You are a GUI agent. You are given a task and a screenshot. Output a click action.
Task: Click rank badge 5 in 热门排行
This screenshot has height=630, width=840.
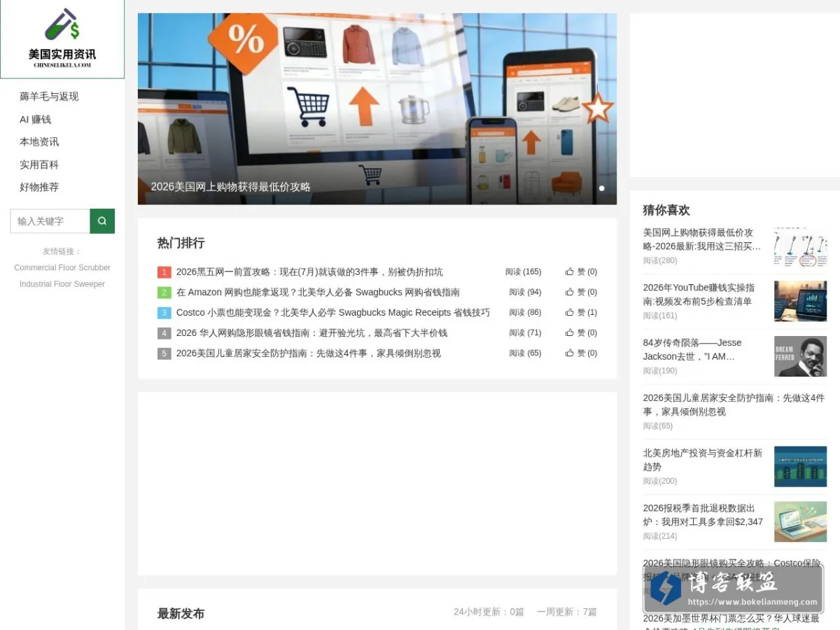point(164,353)
